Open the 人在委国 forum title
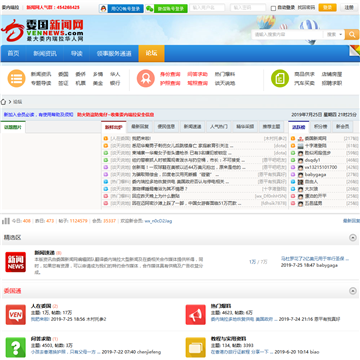Screen dimensions: 360x360 coord(41,306)
